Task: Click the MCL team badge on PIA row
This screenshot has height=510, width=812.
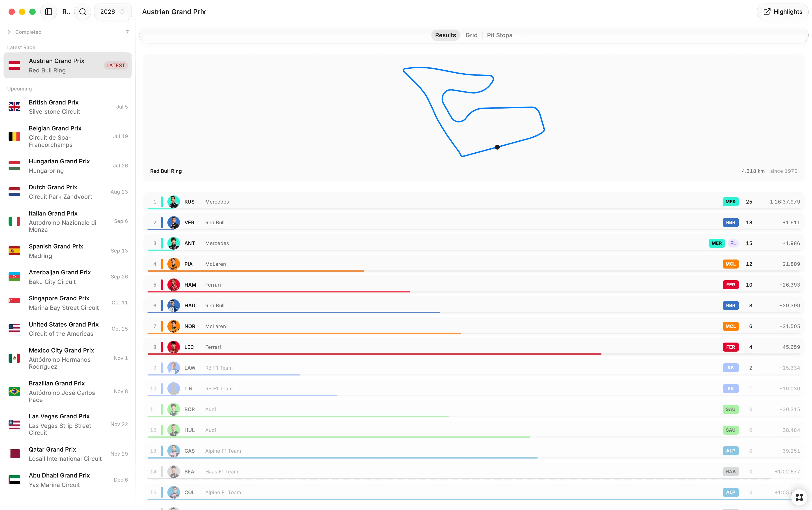Action: pos(730,264)
